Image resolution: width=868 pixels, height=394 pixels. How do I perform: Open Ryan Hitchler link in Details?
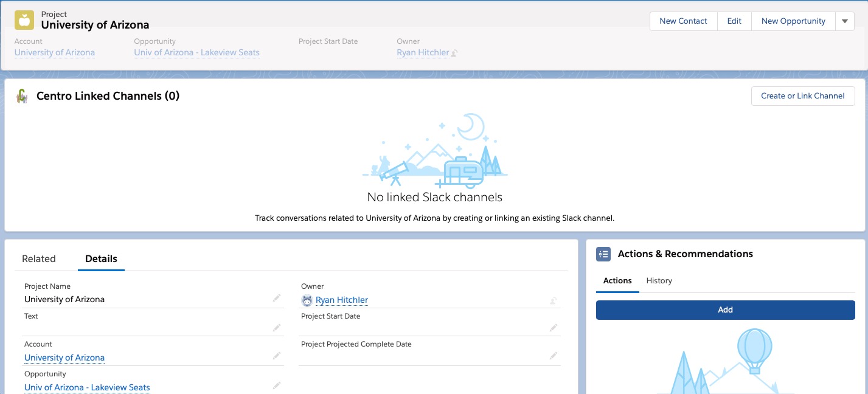pos(342,300)
